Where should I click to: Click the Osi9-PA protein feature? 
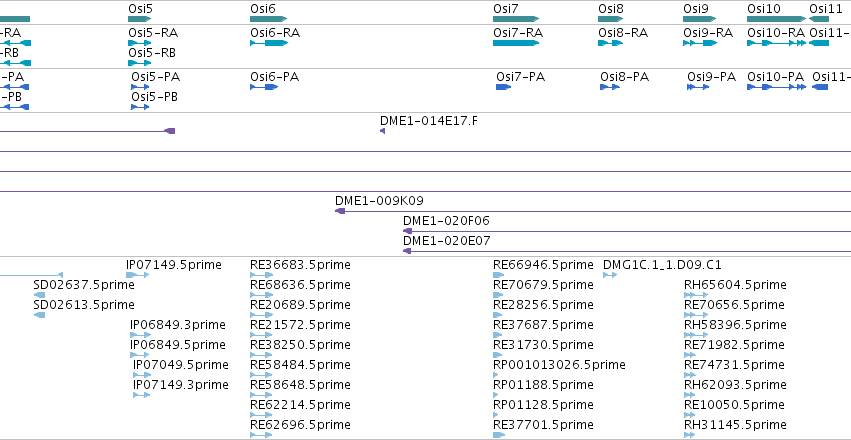[698, 87]
